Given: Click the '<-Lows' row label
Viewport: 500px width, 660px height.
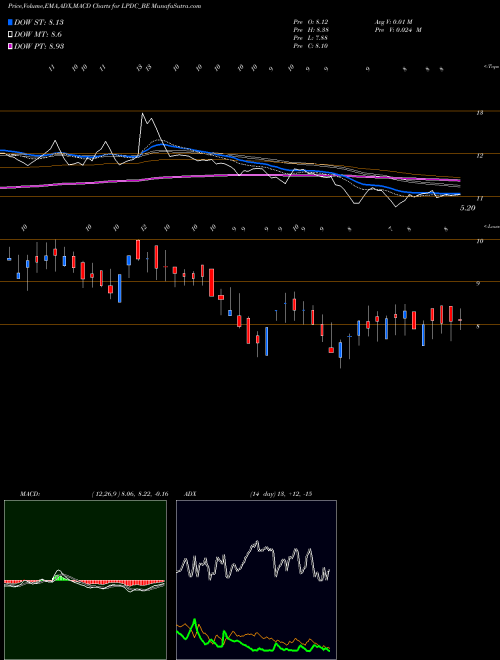Looking at the screenshot, I should (x=491, y=226).
